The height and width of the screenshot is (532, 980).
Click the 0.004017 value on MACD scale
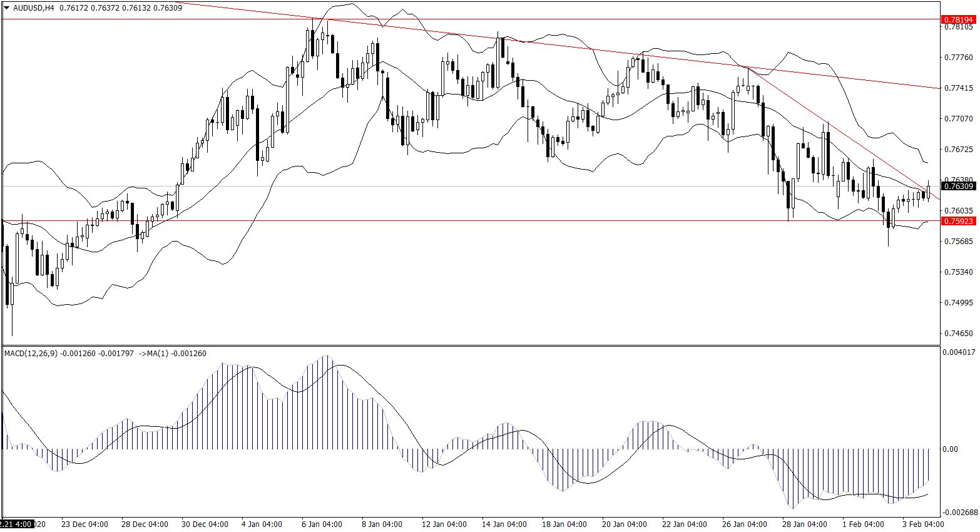(958, 352)
